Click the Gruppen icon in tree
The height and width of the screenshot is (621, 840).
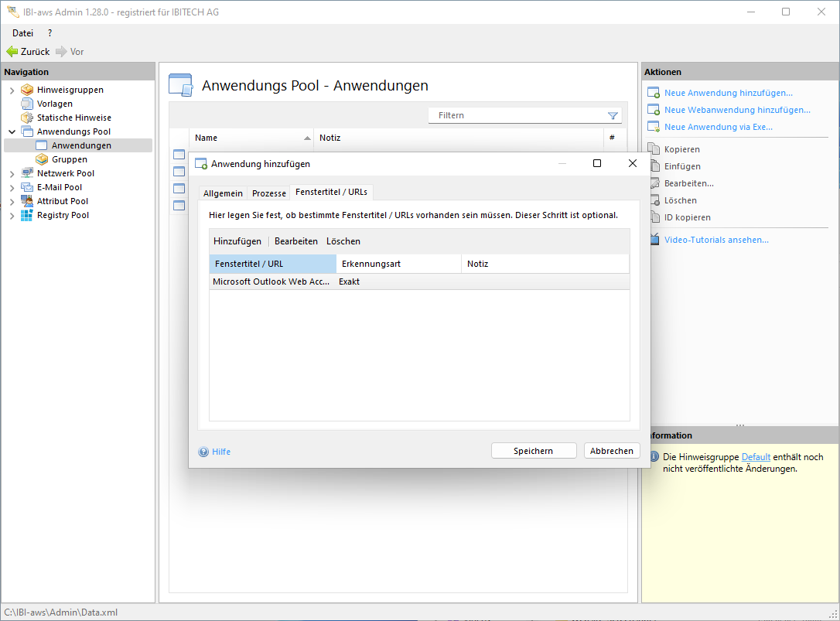[x=42, y=159]
